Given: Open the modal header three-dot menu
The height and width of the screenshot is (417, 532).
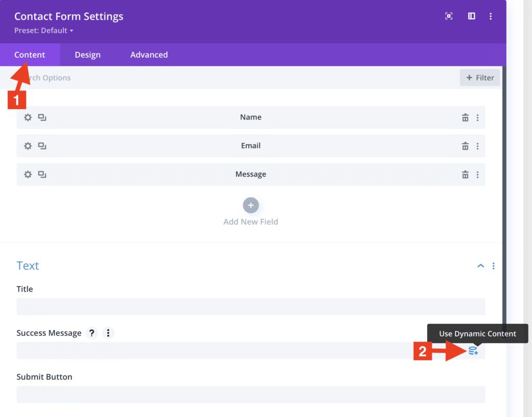Looking at the screenshot, I should click(x=490, y=16).
